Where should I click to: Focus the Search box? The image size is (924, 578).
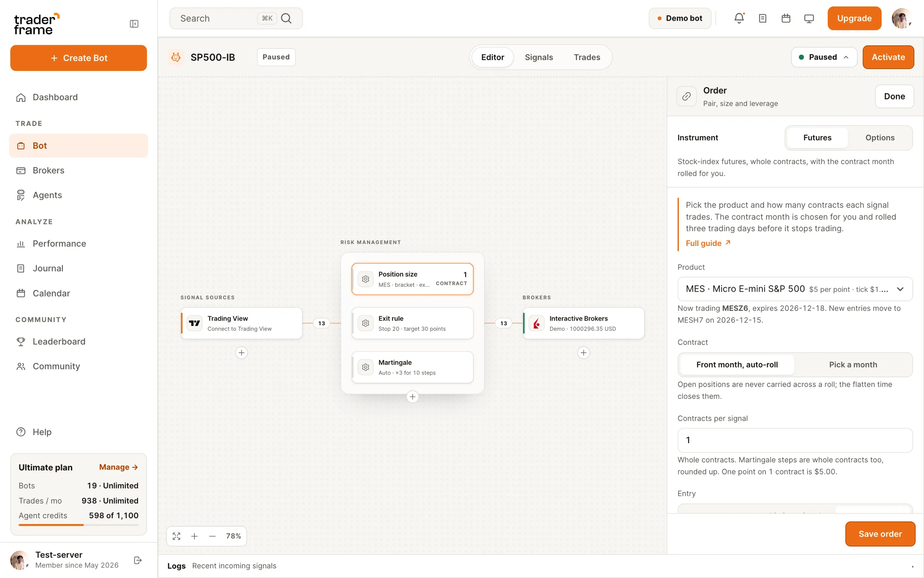pyautogui.click(x=236, y=18)
